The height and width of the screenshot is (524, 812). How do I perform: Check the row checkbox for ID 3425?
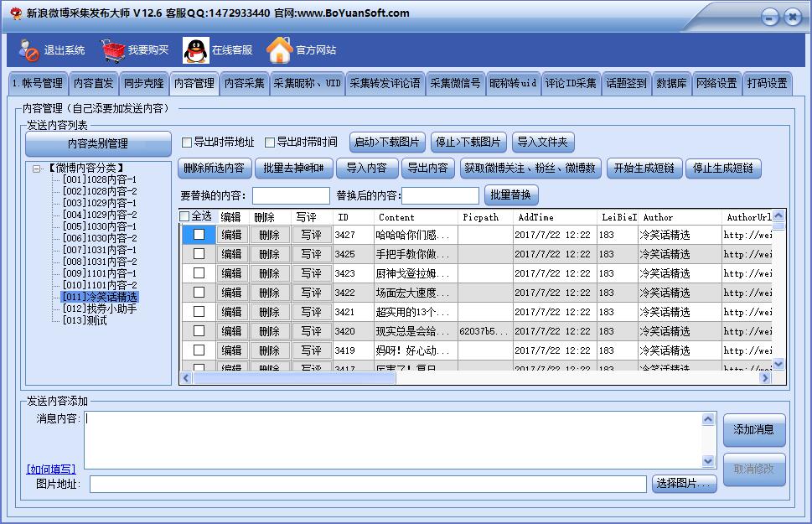[x=199, y=253]
